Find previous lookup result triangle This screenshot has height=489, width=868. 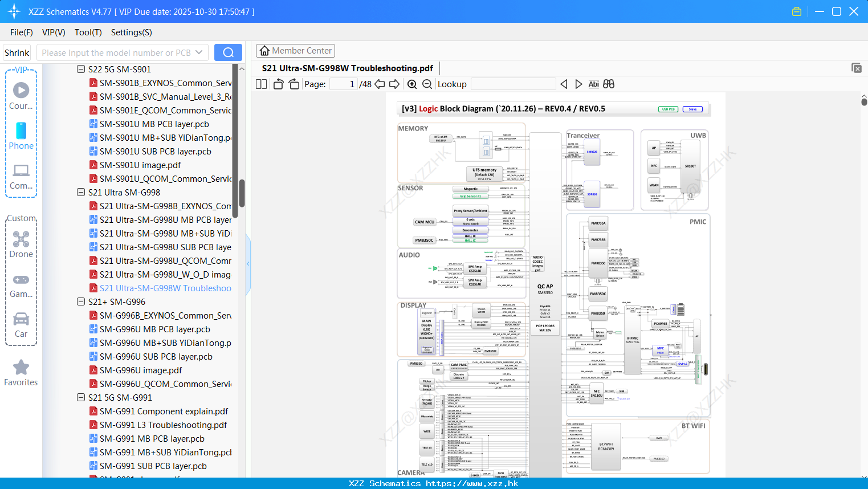[x=564, y=84]
